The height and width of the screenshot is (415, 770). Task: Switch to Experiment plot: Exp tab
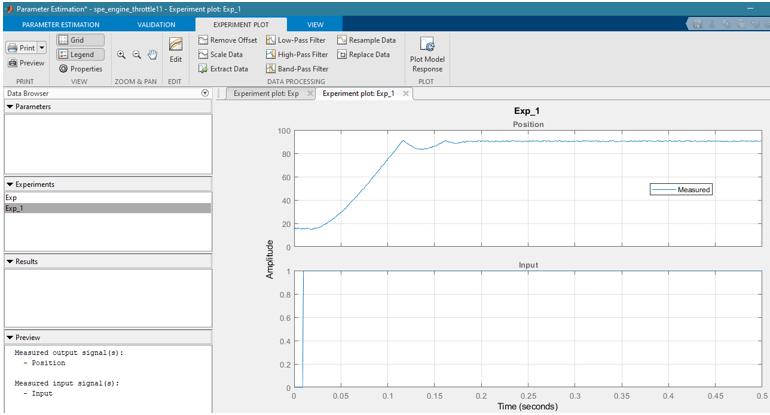[x=265, y=93]
